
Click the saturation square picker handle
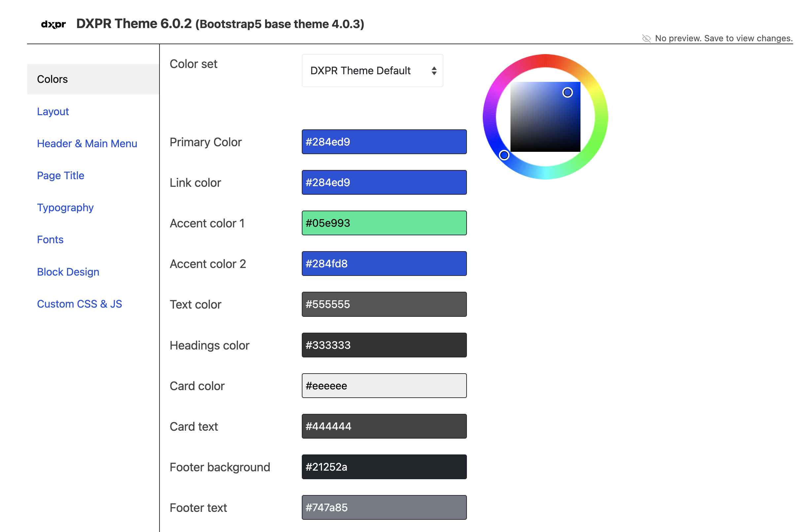567,92
